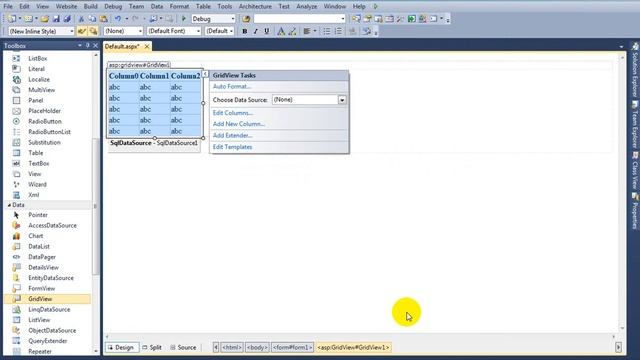Open Class View side tab

tap(635, 170)
